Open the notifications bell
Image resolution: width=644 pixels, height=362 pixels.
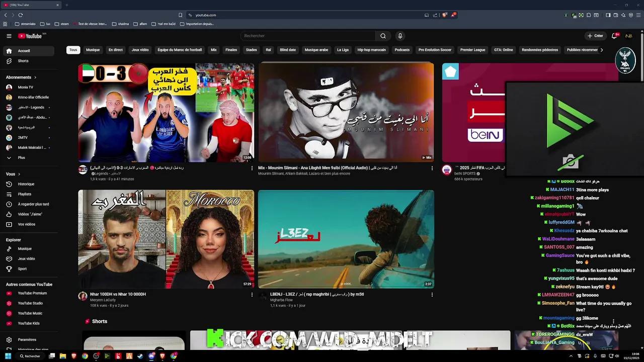tap(614, 36)
